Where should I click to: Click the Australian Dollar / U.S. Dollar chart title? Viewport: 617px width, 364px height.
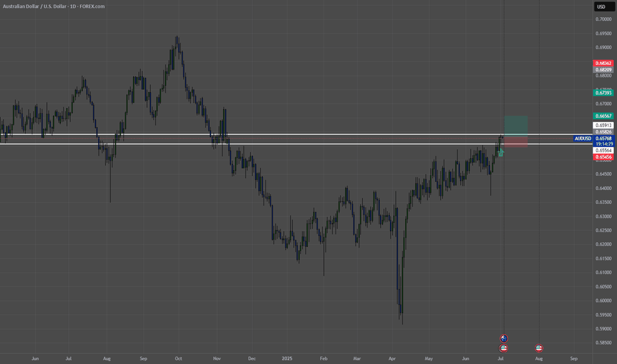tap(54, 7)
